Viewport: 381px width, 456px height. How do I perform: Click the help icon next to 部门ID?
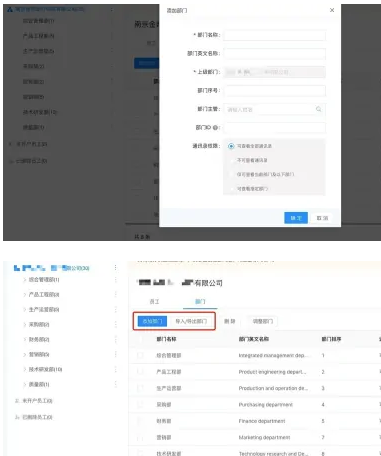point(215,128)
